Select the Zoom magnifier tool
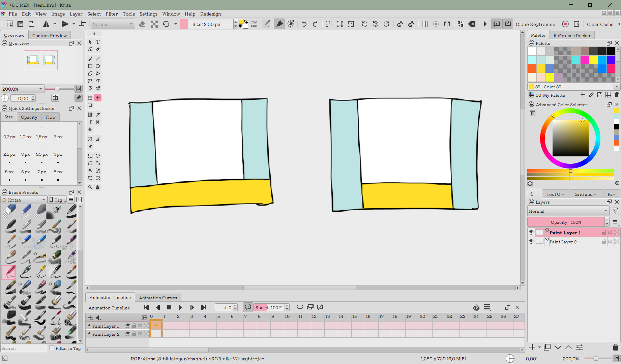The width and height of the screenshot is (621, 364). [90, 187]
